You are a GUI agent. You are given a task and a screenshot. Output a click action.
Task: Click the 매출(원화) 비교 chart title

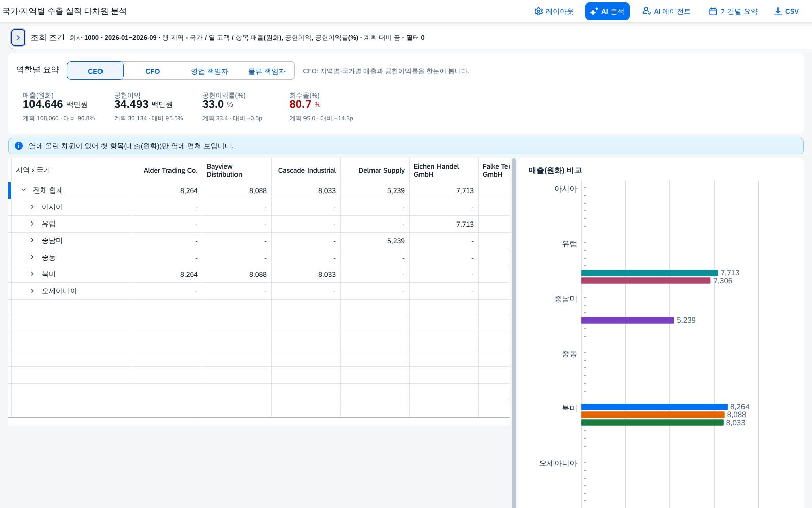click(555, 170)
